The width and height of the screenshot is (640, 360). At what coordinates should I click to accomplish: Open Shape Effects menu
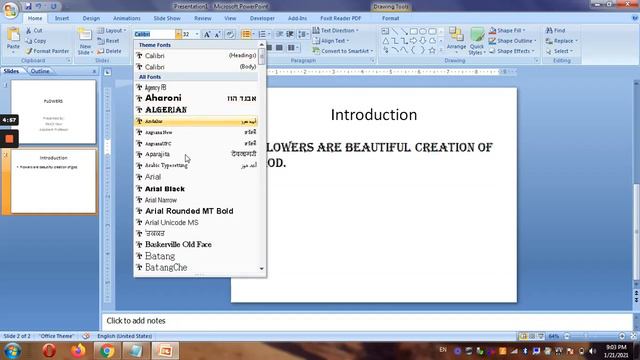tap(511, 51)
